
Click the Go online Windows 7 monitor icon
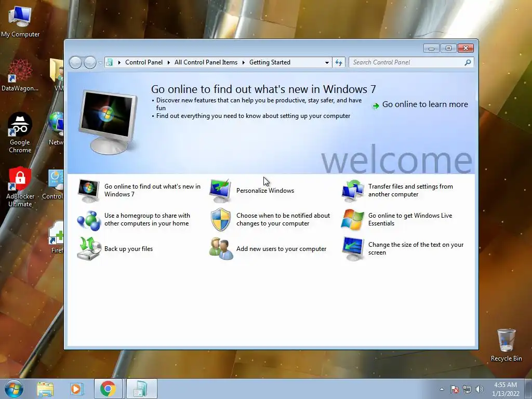pyautogui.click(x=88, y=190)
